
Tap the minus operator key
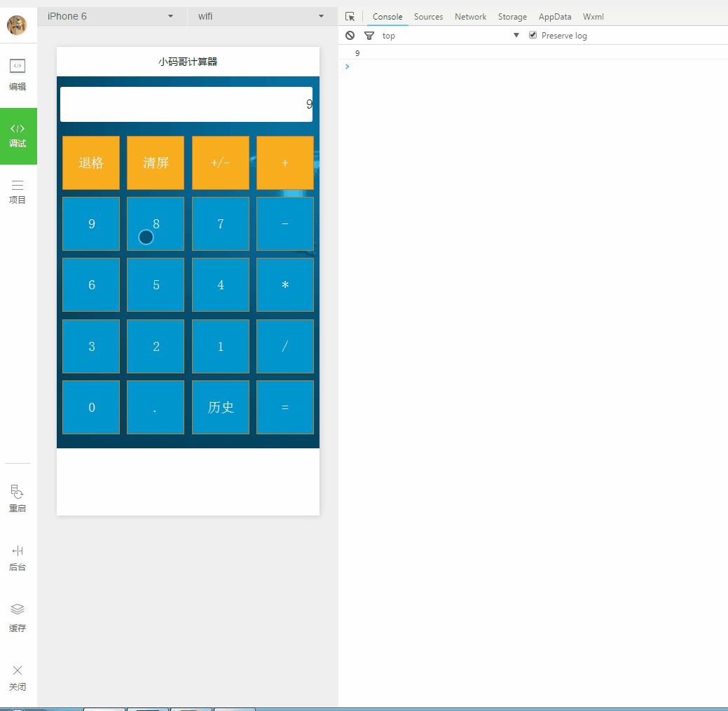coord(285,223)
